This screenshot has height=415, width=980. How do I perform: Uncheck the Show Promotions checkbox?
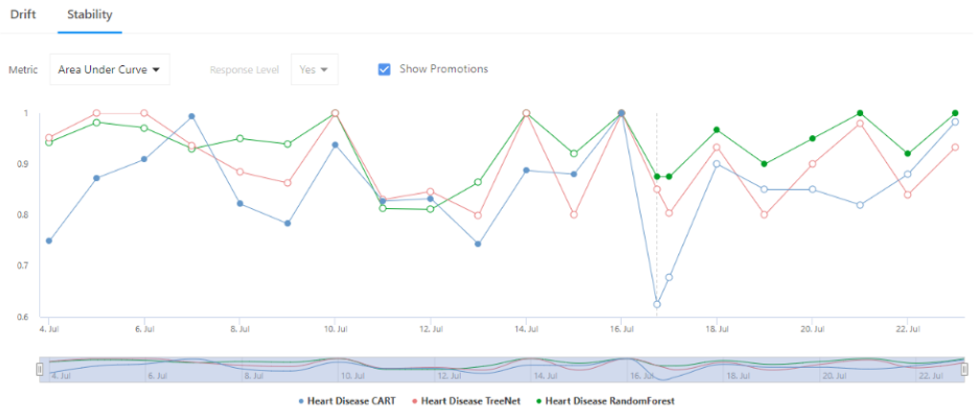(x=384, y=69)
